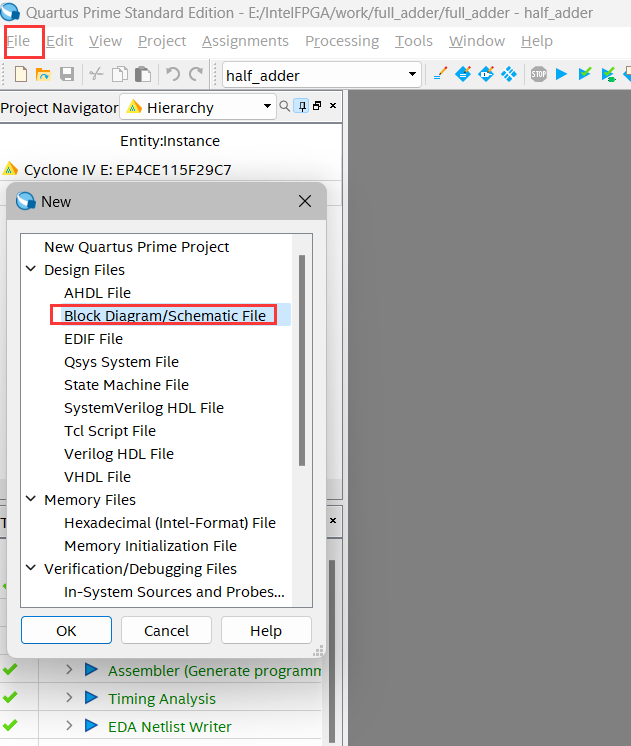
Task: Open the Window menu
Action: [477, 41]
